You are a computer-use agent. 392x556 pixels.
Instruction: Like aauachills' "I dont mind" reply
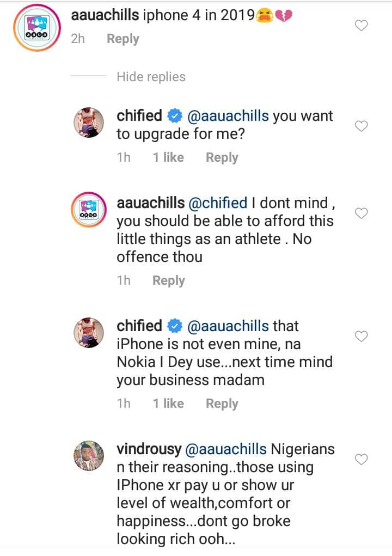tap(361, 213)
